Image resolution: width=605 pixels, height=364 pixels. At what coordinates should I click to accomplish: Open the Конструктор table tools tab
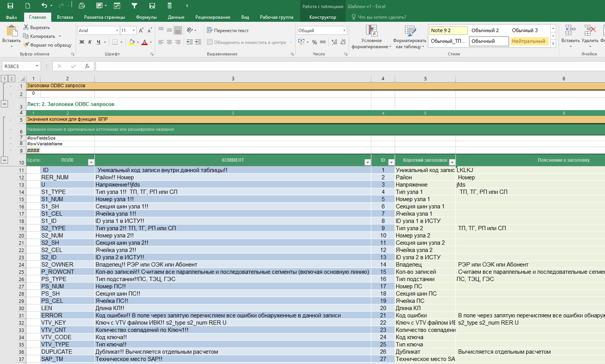[323, 17]
